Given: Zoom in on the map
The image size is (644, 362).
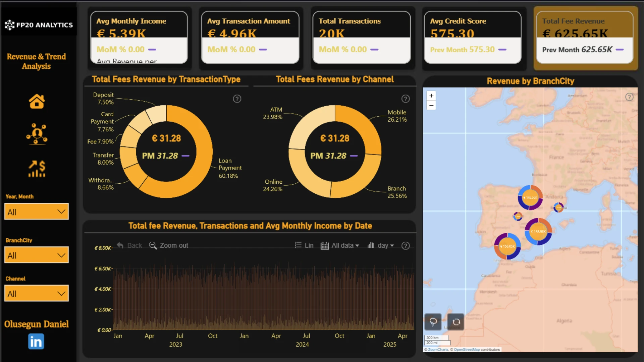Looking at the screenshot, I should (431, 96).
